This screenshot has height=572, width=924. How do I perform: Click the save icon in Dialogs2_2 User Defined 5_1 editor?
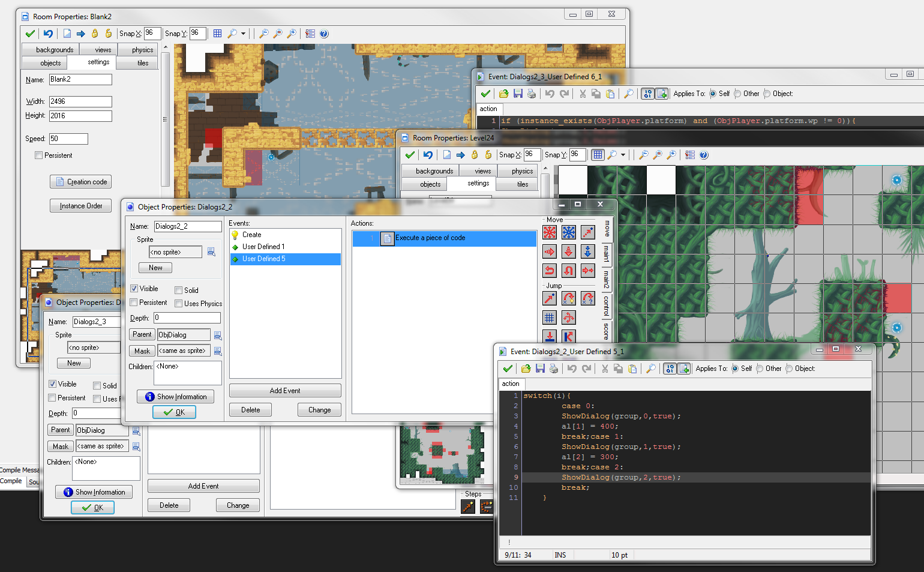click(x=540, y=369)
